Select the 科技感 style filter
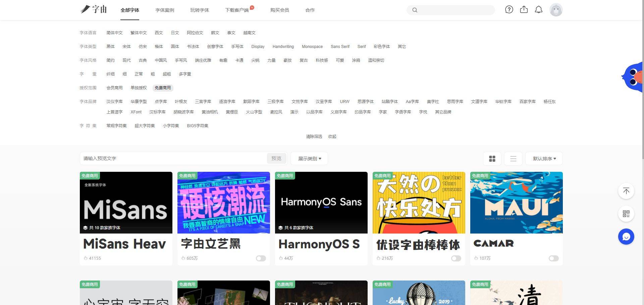 click(x=322, y=60)
